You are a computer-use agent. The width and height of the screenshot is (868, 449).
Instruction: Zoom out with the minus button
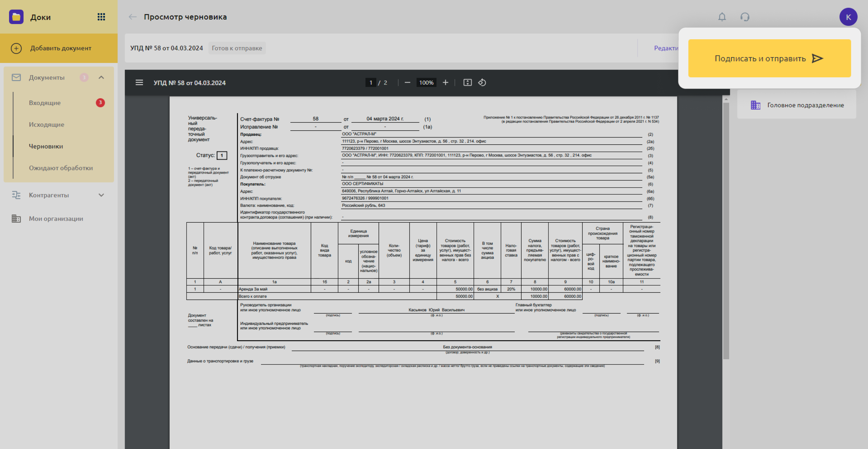point(407,83)
